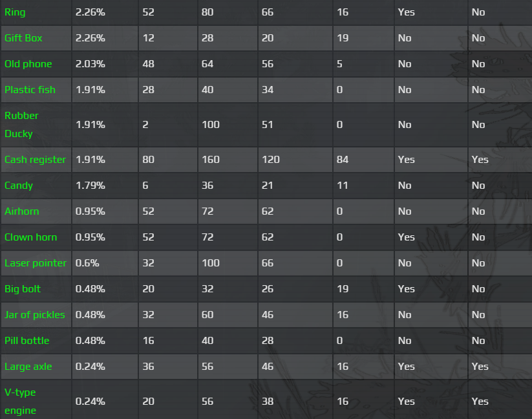
Task: Click the 1.79% cell for Candy
Action: pyautogui.click(x=90, y=186)
